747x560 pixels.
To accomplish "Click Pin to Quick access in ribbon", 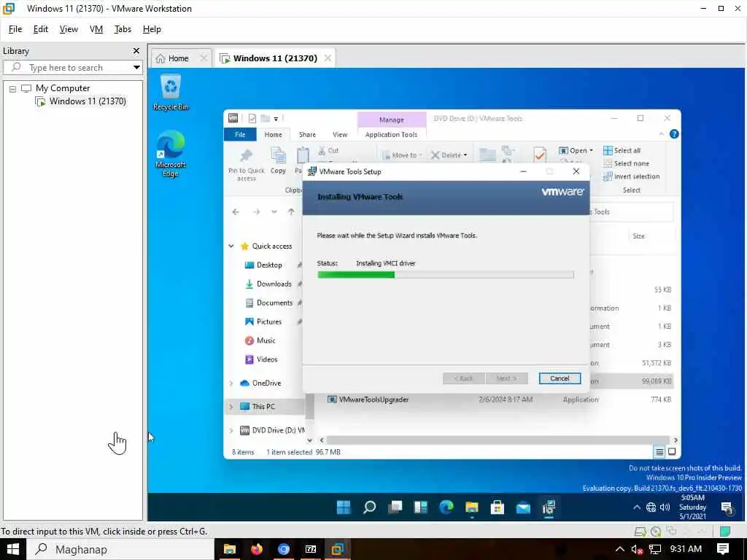I will (x=247, y=165).
